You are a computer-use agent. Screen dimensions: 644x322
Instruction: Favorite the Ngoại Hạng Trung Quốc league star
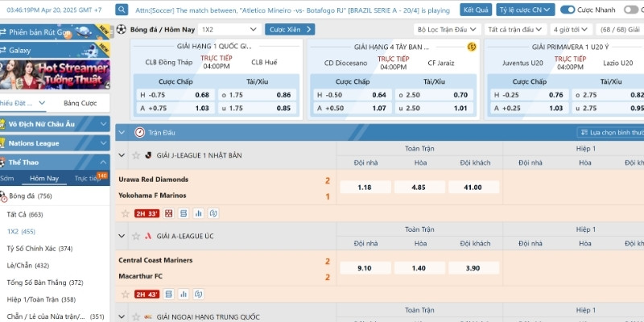(x=136, y=316)
